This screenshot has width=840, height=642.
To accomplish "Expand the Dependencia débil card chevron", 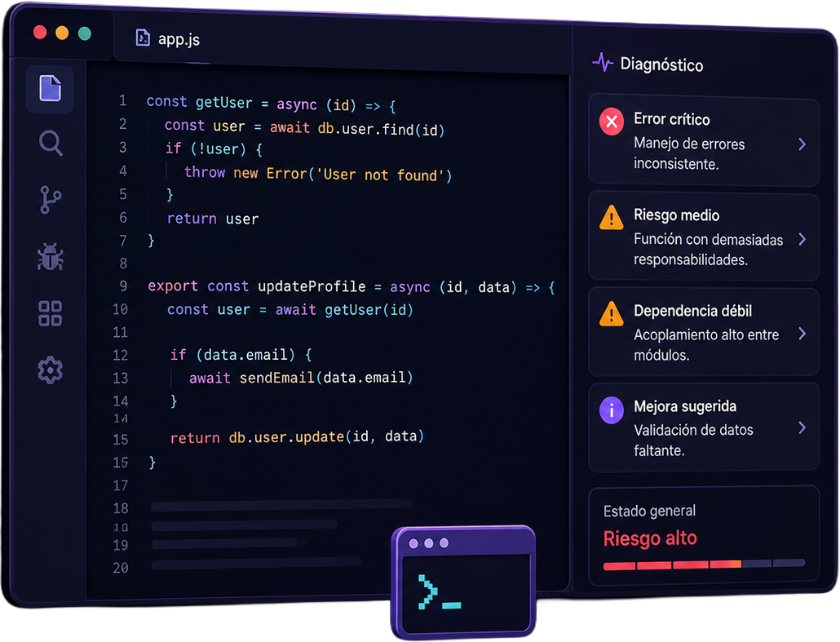I will click(x=802, y=334).
